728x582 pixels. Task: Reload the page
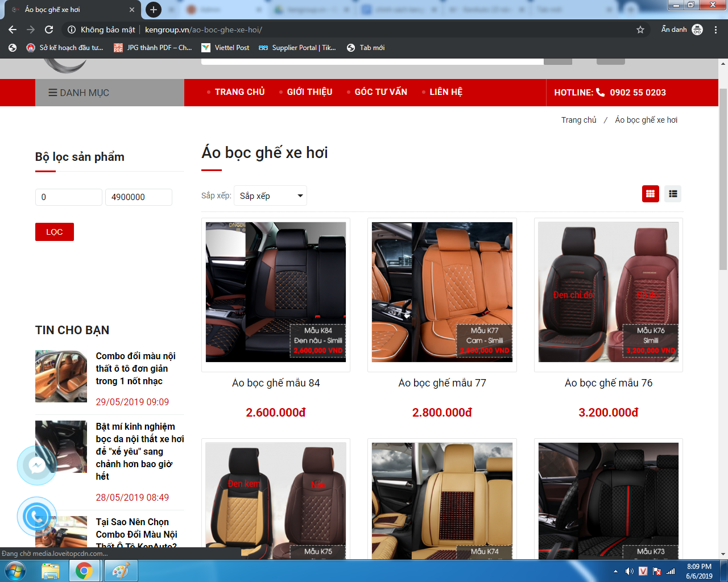[49, 30]
